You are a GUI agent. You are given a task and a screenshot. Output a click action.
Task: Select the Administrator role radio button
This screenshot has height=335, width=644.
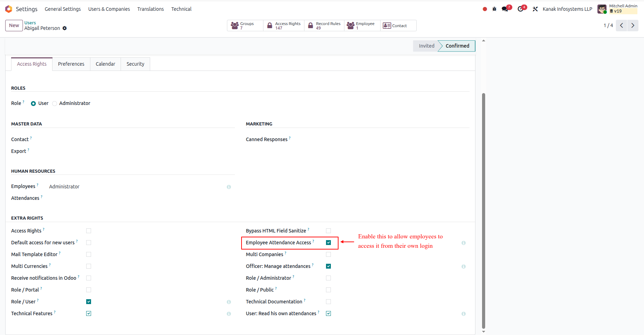[55, 104]
